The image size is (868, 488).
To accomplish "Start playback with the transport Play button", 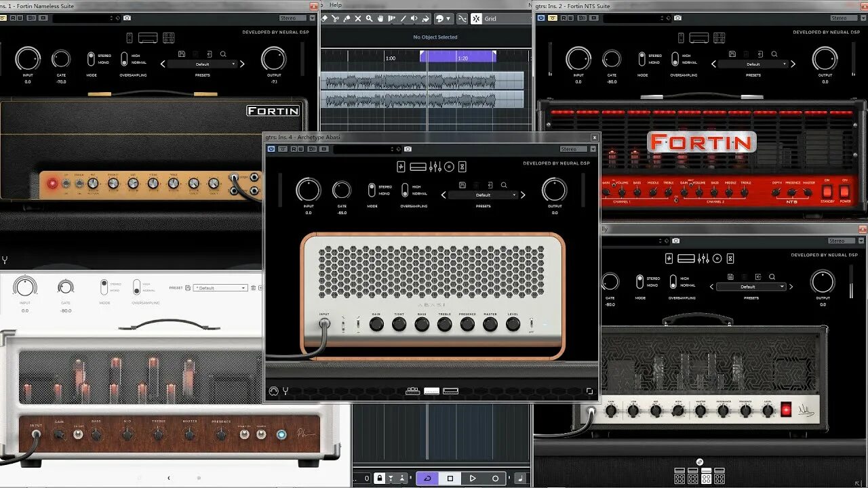I will 473,479.
